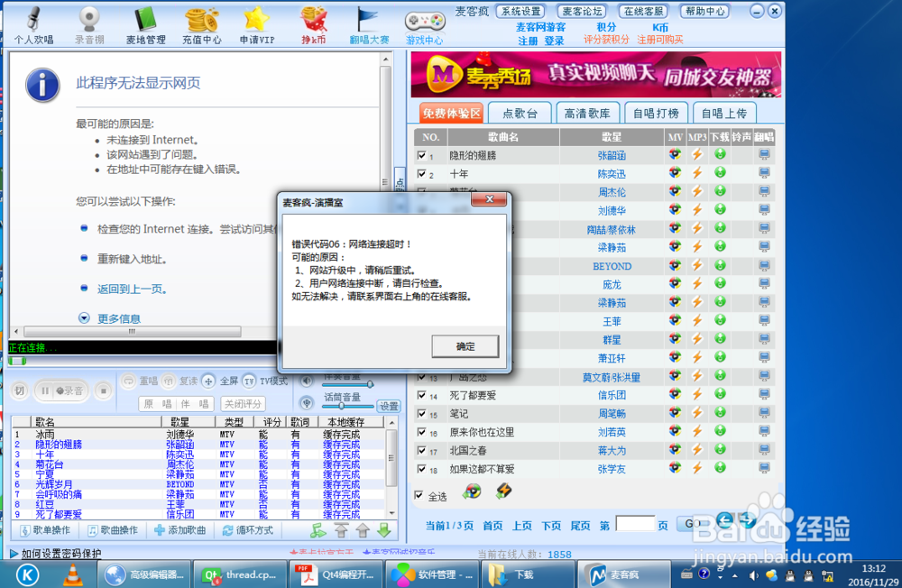This screenshot has height=588, width=902.
Task: Click batch MV play icon beside 全选
Action: click(473, 492)
